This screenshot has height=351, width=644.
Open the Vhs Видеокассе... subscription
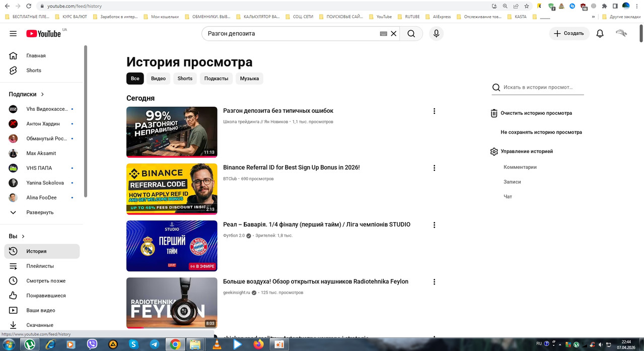42,109
